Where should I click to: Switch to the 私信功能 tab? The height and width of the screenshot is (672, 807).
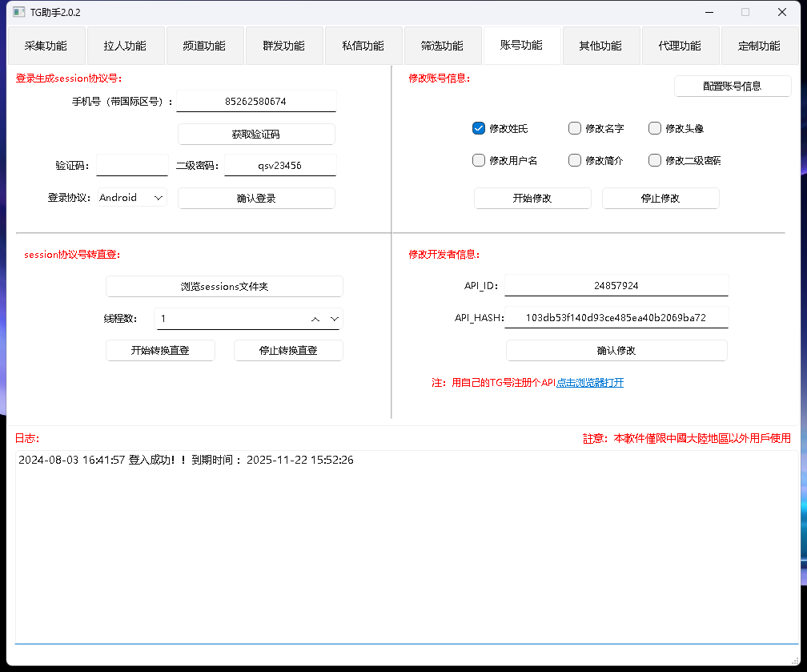[x=363, y=46]
